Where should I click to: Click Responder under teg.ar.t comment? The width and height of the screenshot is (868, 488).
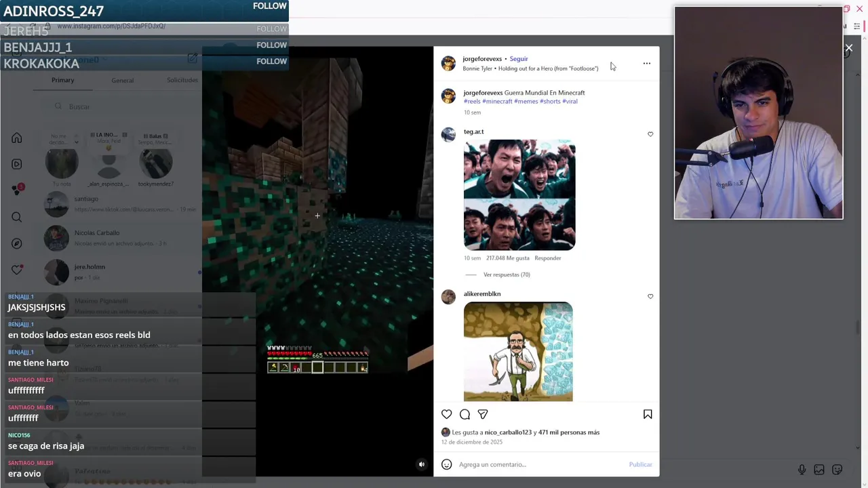tap(548, 258)
